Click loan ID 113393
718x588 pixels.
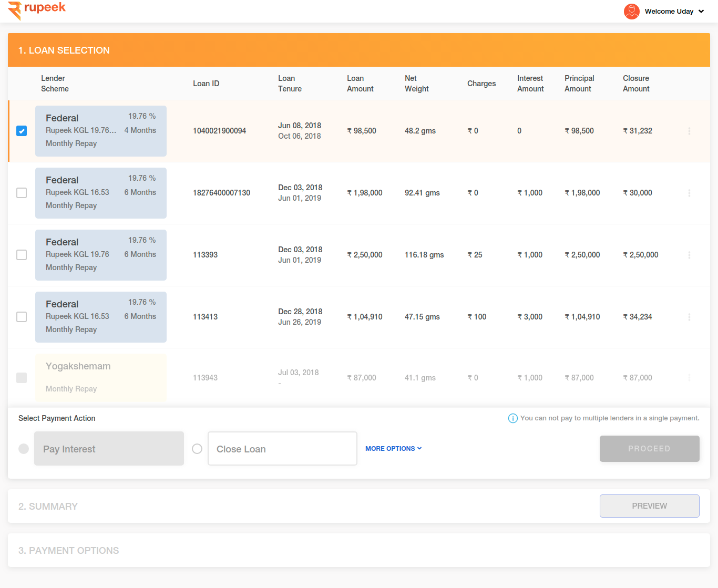point(205,255)
